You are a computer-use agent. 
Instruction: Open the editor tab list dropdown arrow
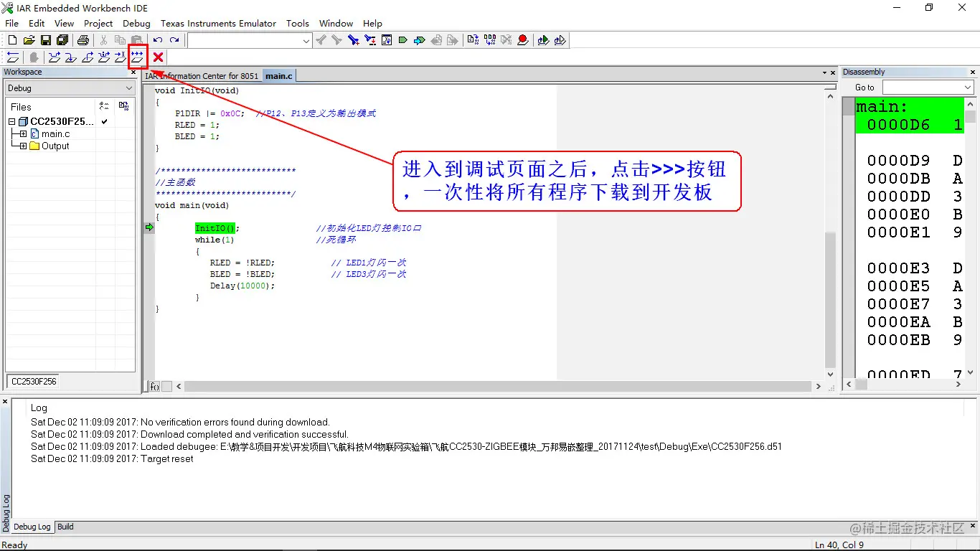point(824,72)
